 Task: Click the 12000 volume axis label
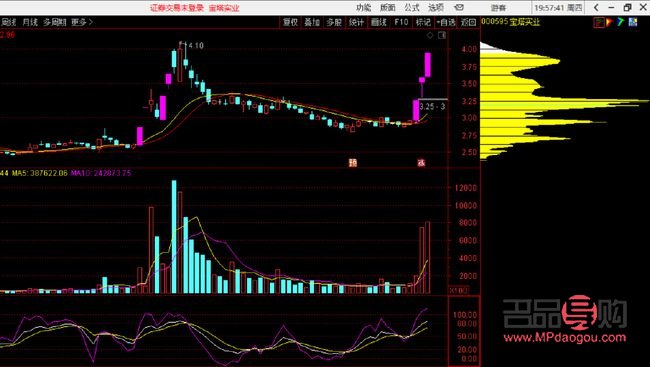coord(466,188)
